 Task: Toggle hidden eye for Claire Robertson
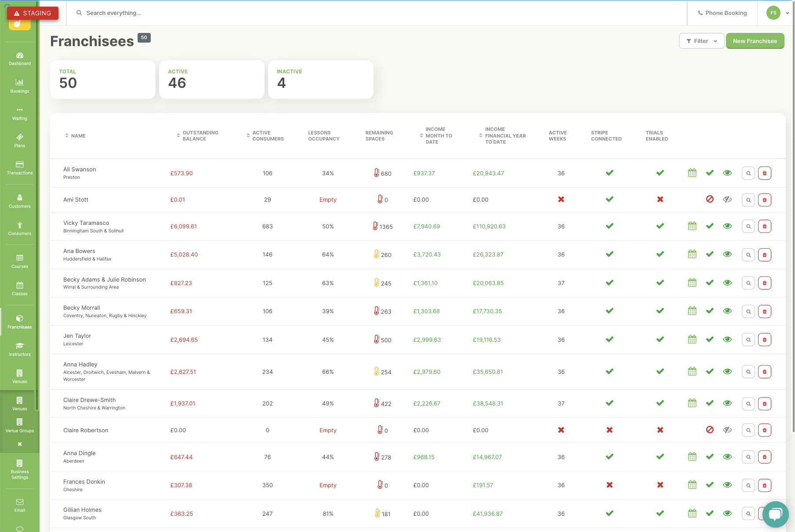pyautogui.click(x=727, y=430)
